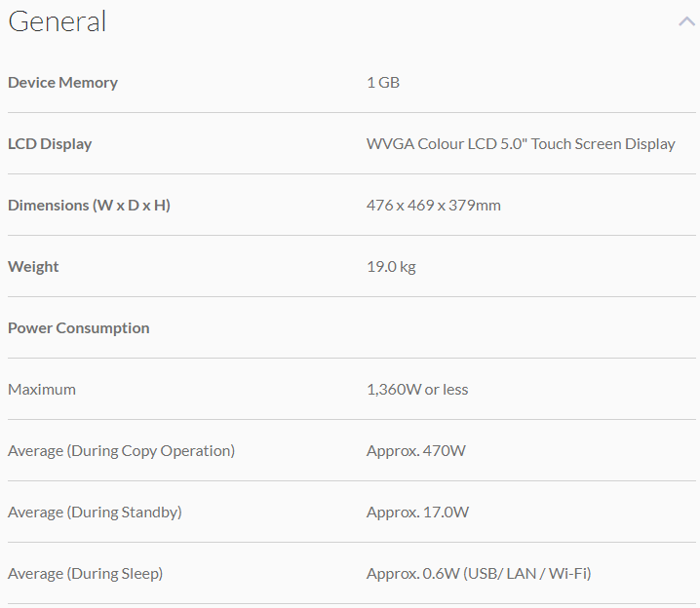The height and width of the screenshot is (608, 700).
Task: Select Average (During Copy Operation) label
Action: tap(121, 451)
